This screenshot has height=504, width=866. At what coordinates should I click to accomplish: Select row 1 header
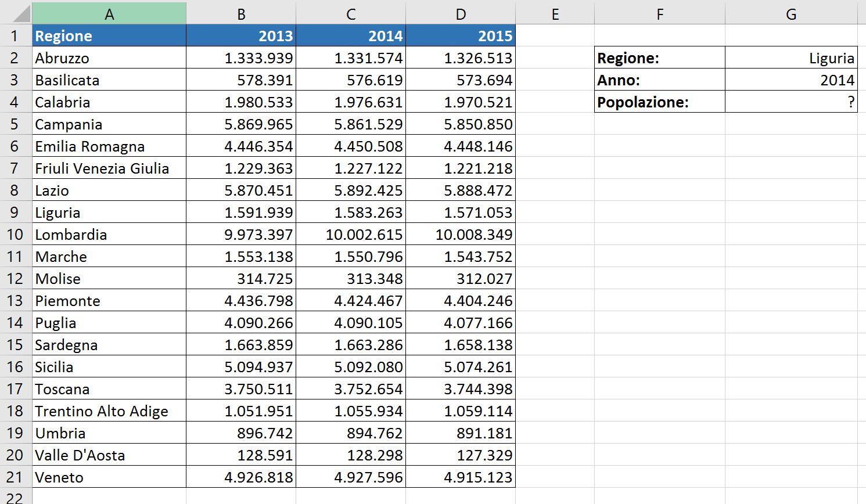pyautogui.click(x=16, y=36)
